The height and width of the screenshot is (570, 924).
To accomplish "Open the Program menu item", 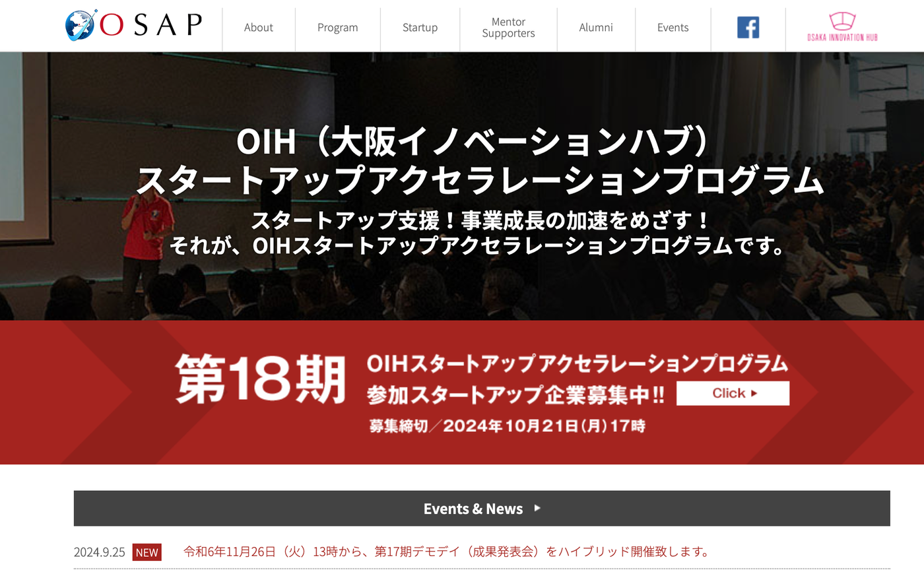I will pos(337,28).
